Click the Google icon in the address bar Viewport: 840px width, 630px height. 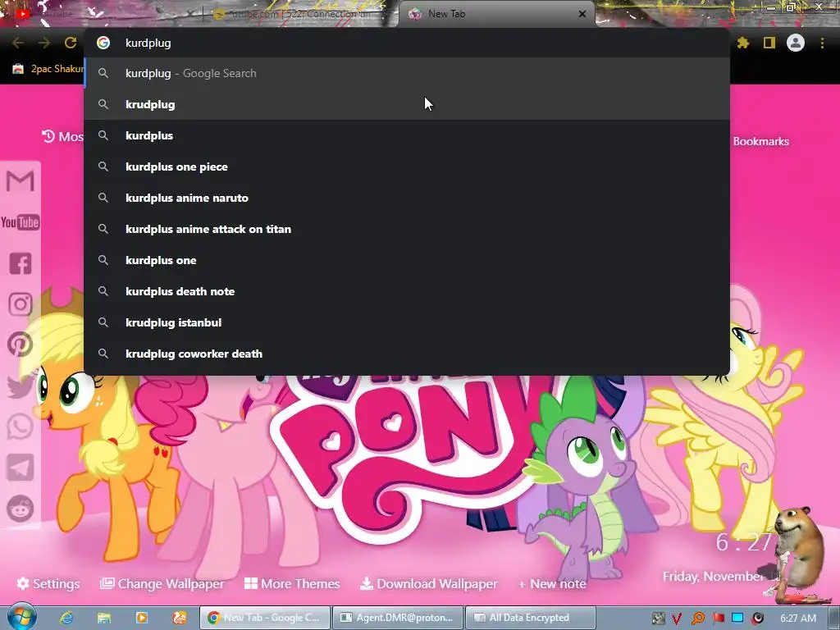(103, 43)
